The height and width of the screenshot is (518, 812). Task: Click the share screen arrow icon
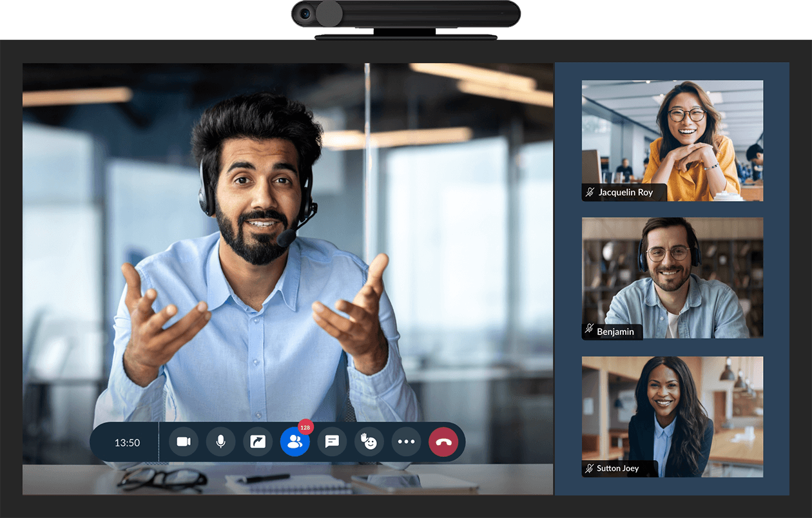[258, 442]
